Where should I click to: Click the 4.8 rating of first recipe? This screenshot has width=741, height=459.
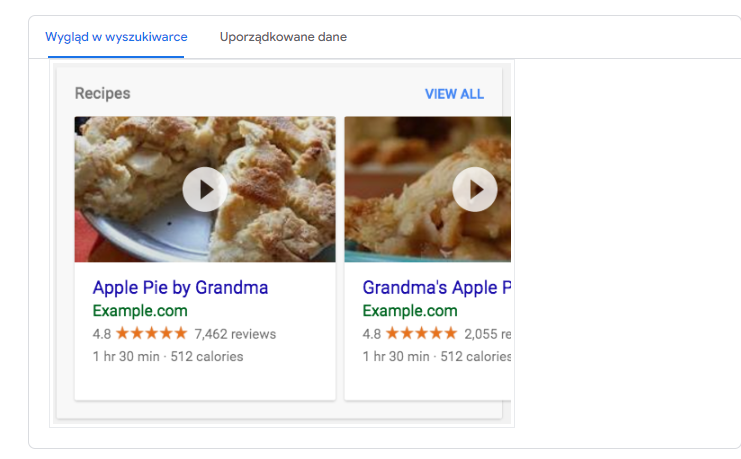102,334
